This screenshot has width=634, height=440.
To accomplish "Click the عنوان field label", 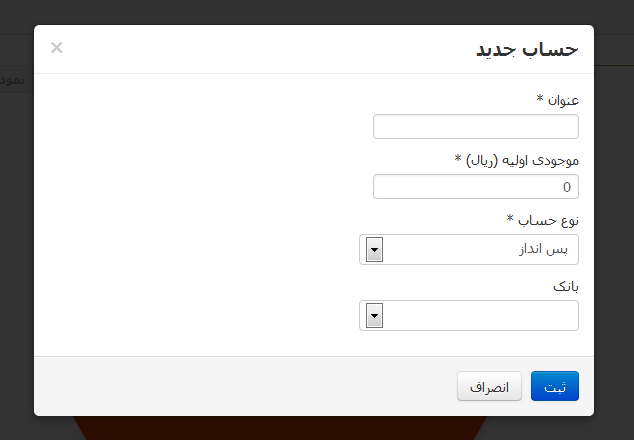I will tap(558, 100).
